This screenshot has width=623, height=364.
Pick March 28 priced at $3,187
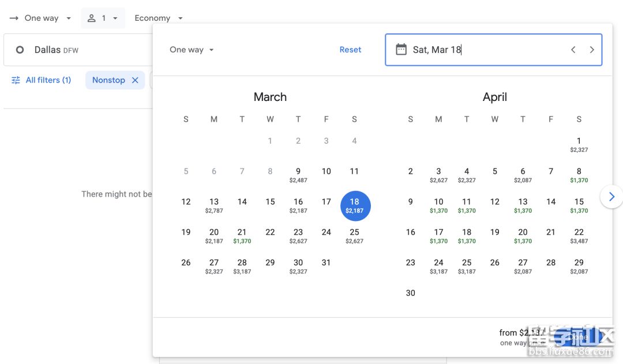tap(242, 266)
